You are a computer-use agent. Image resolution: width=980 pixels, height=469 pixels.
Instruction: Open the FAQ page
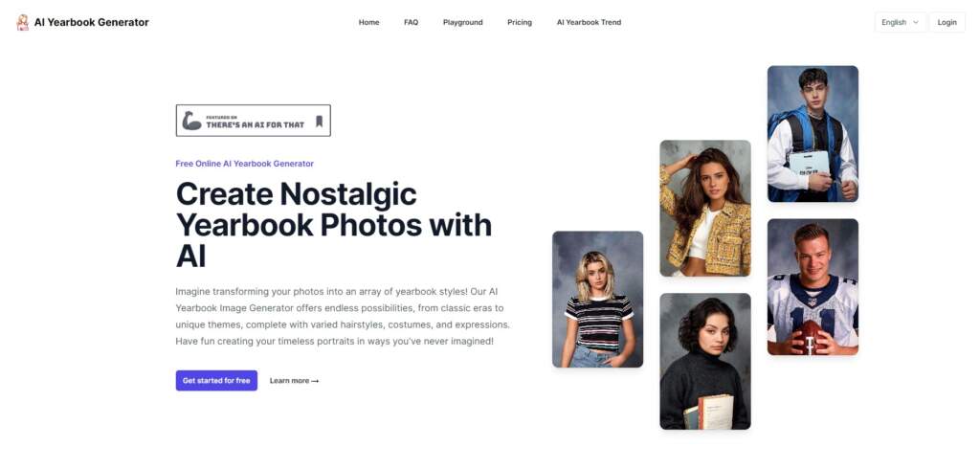tap(411, 23)
